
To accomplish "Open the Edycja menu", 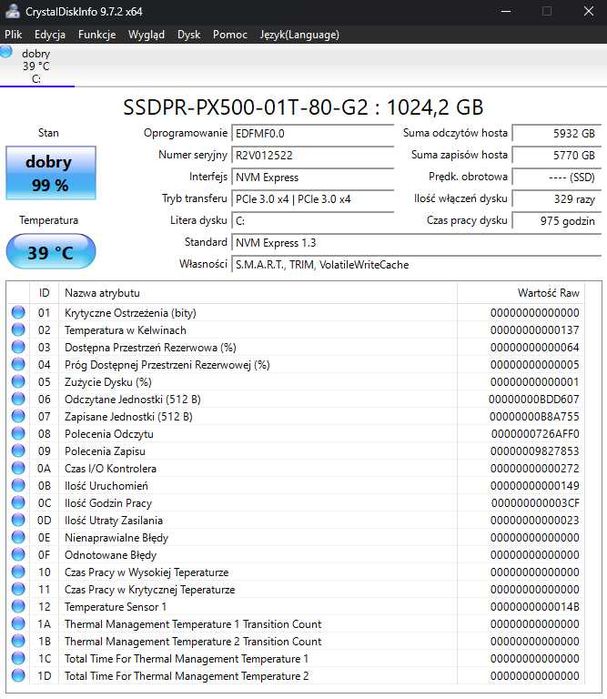I will [x=50, y=35].
